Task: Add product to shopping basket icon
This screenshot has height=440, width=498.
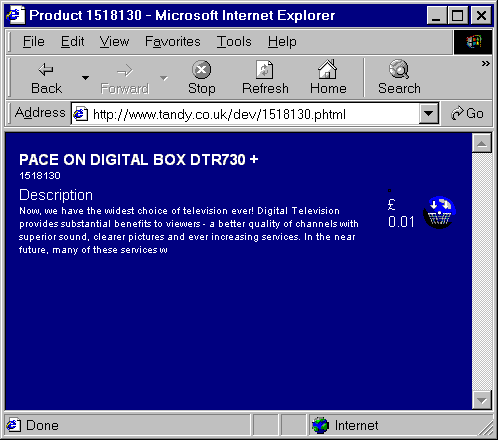Action: (440, 212)
